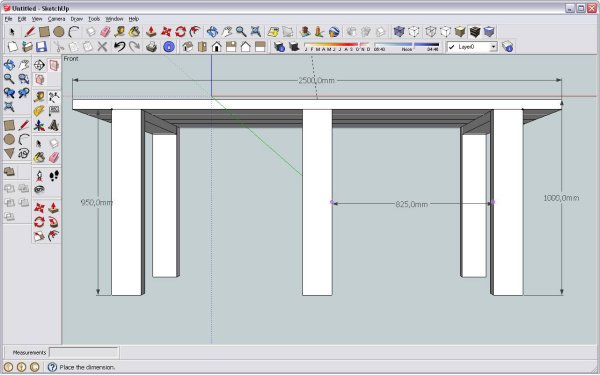
Task: Click Zoom Extents in top toolbar
Action: point(256,32)
